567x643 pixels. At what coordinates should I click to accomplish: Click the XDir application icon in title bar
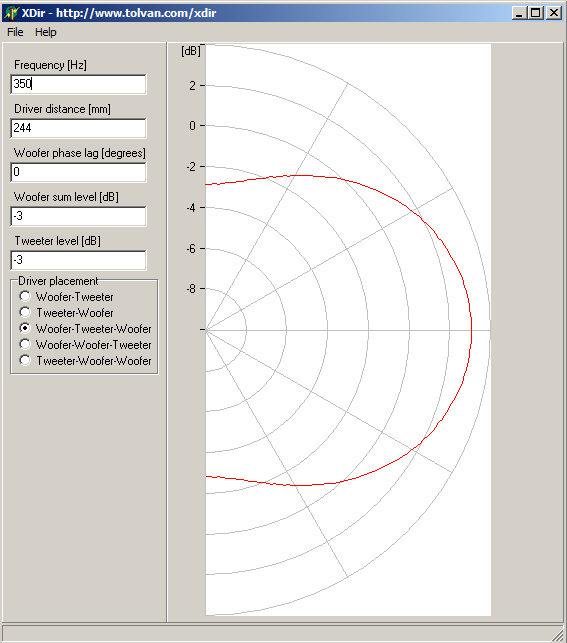click(11, 13)
